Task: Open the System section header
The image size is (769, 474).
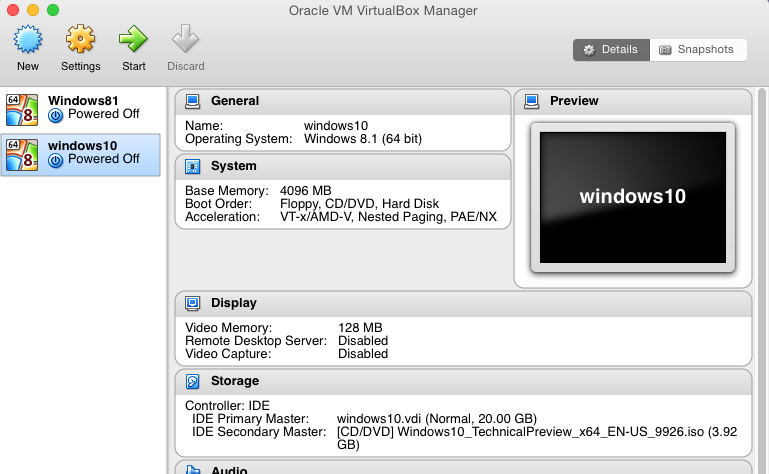Action: 234,166
